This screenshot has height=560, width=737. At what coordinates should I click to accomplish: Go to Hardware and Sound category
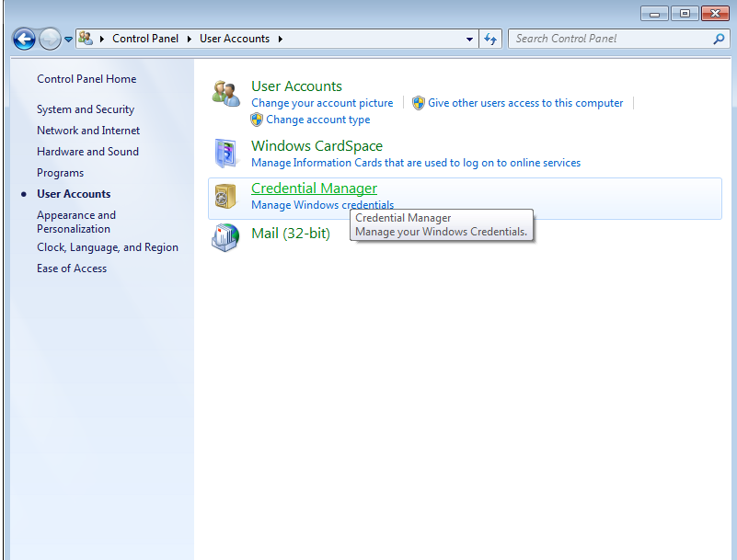click(x=88, y=152)
